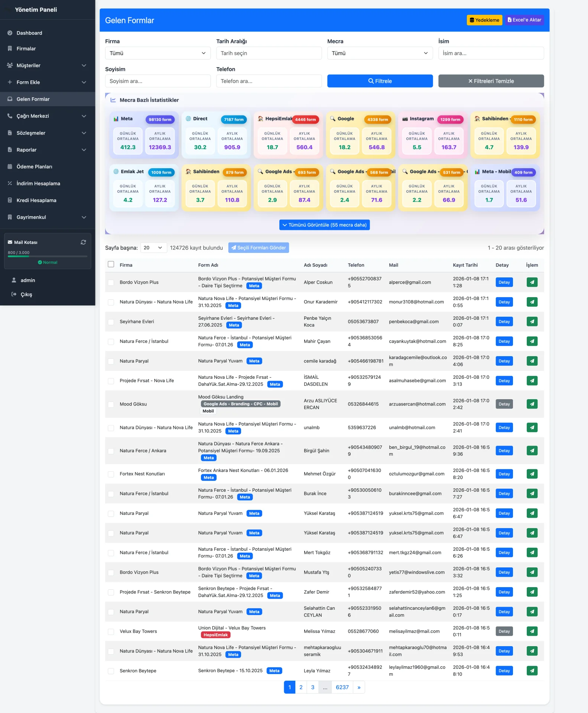
Task: Go to İndirim Hesaplama menu item
Action: click(38, 183)
